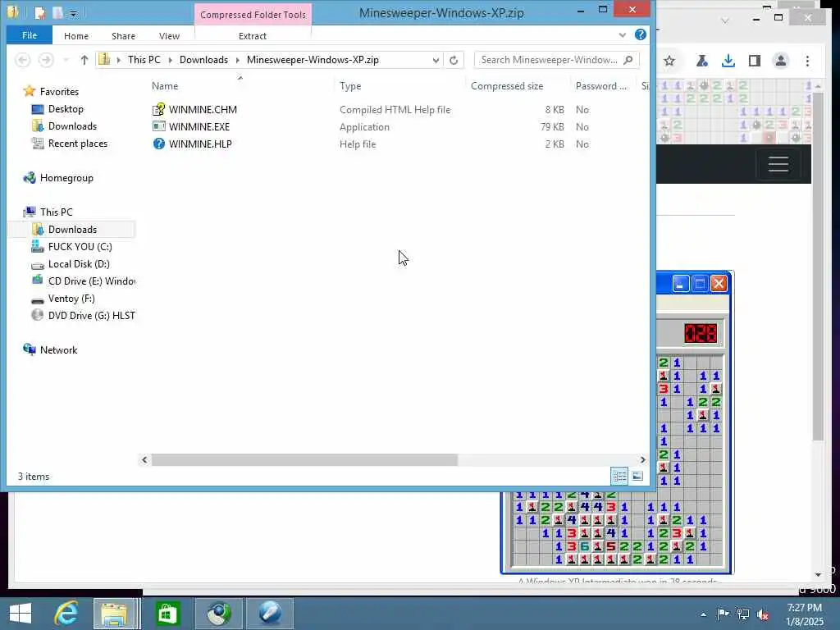
Task: Open the webpage hamburger menu button
Action: [x=778, y=164]
